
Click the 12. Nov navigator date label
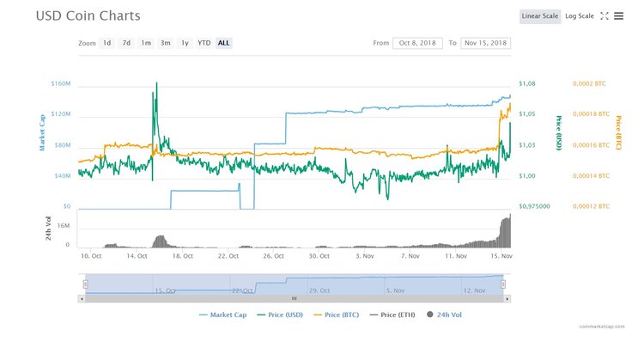click(x=474, y=290)
